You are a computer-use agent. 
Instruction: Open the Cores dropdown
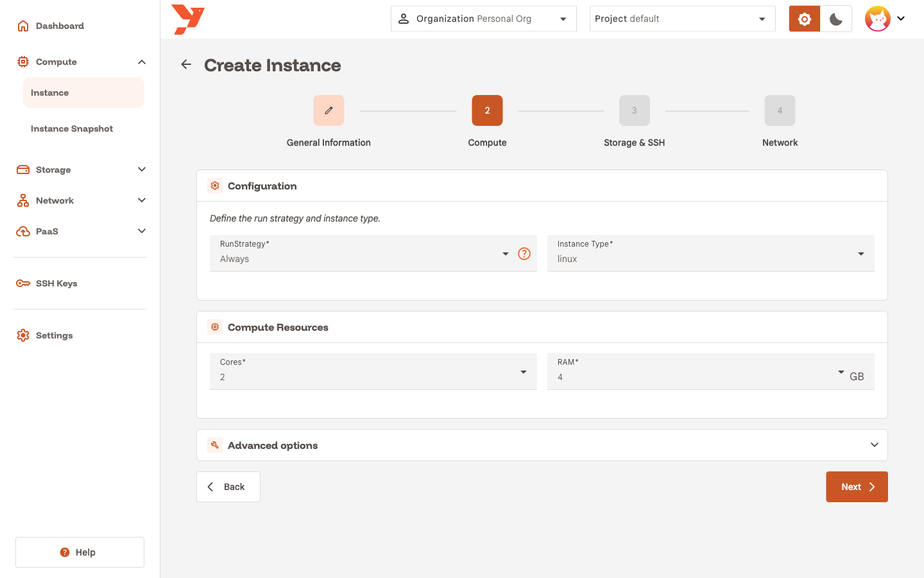(373, 371)
